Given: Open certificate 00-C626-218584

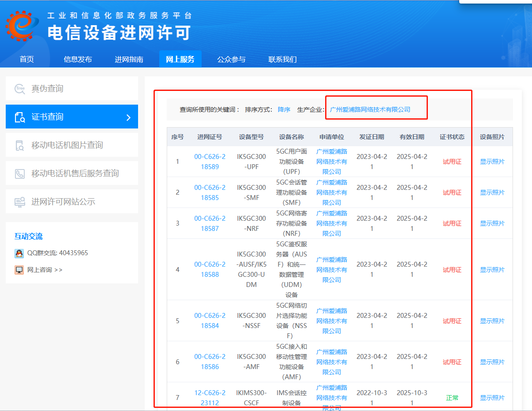Looking at the screenshot, I should pyautogui.click(x=210, y=321).
